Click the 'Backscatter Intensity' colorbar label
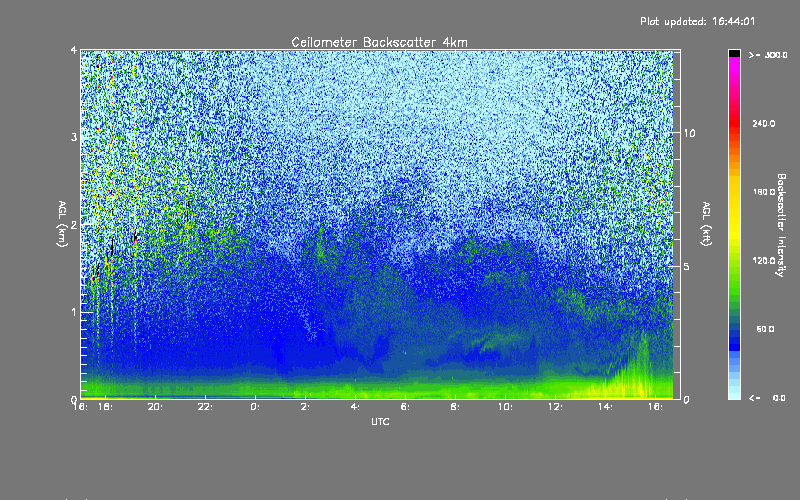Screen dimensions: 800x500 pos(781,225)
